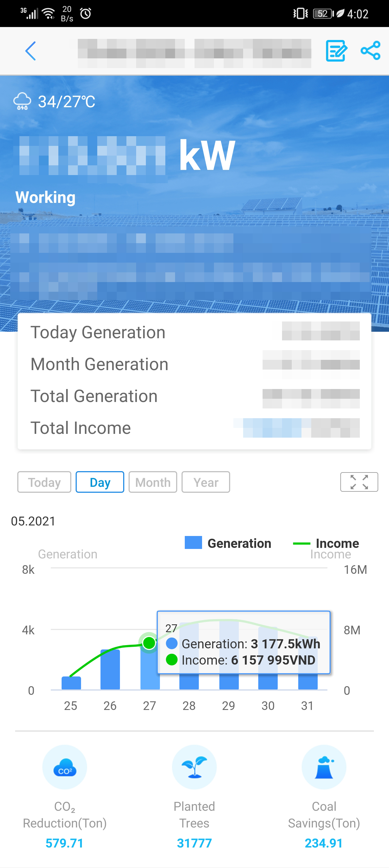The height and width of the screenshot is (868, 389).
Task: Tap the share icon
Action: click(370, 51)
